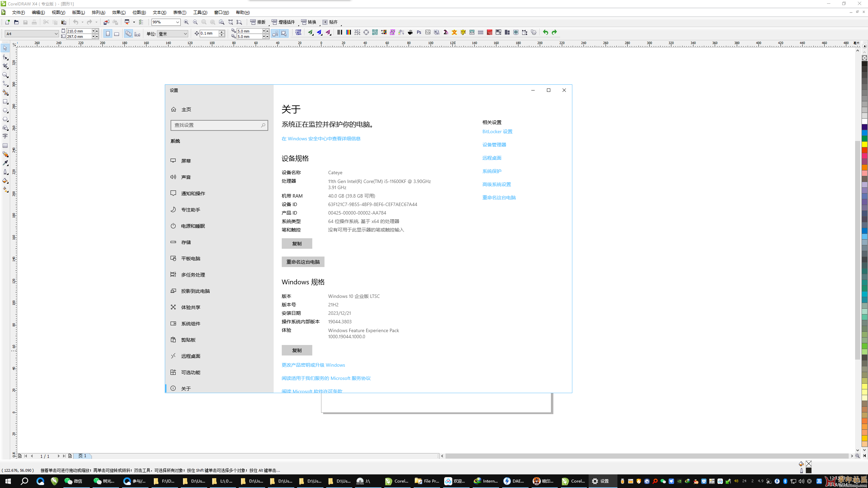Click the Zoom Out magnifier icon

tap(195, 22)
